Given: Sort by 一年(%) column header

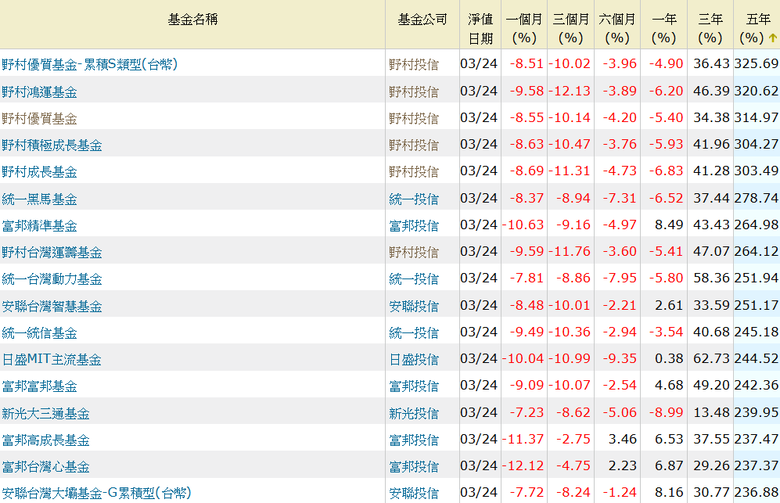Looking at the screenshot, I should pos(664,28).
